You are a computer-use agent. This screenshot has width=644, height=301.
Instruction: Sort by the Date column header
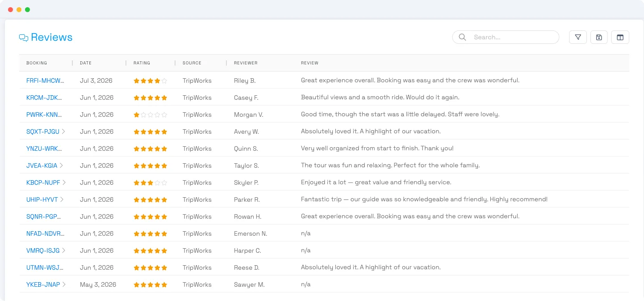pos(86,63)
